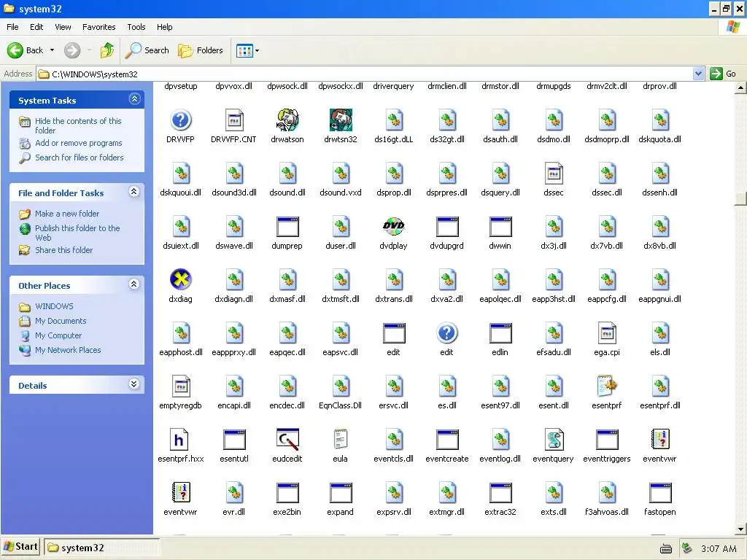Image resolution: width=747 pixels, height=560 pixels.
Task: Select the eventtriggers application icon
Action: click(x=607, y=440)
